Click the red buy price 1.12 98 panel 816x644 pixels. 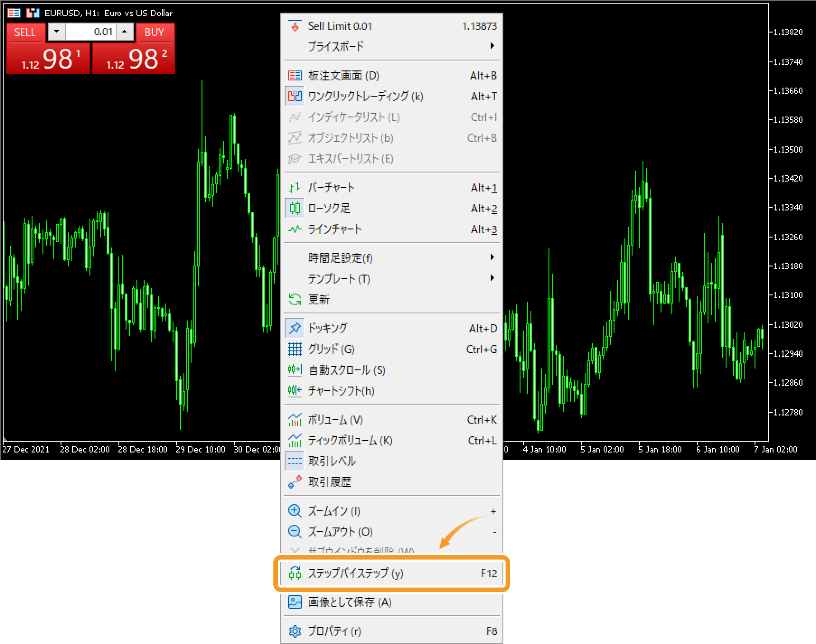pyautogui.click(x=134, y=58)
